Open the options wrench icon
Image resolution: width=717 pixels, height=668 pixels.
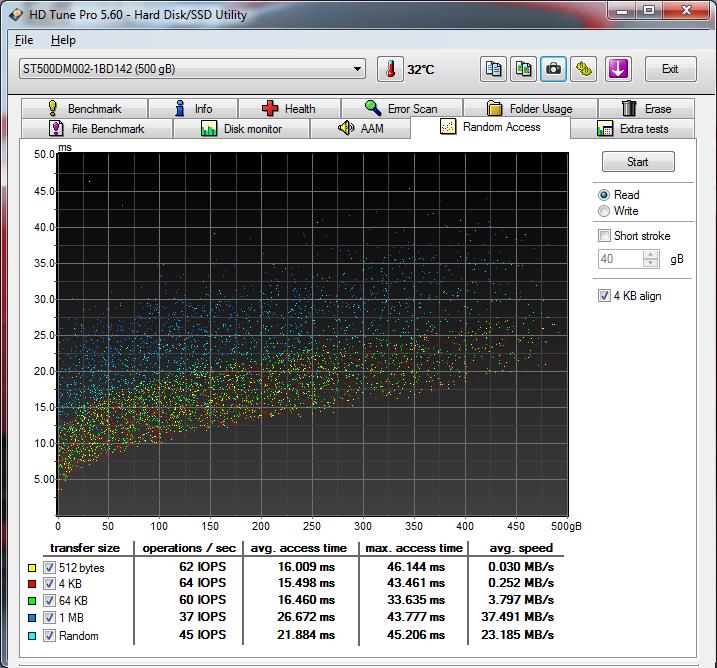(584, 69)
